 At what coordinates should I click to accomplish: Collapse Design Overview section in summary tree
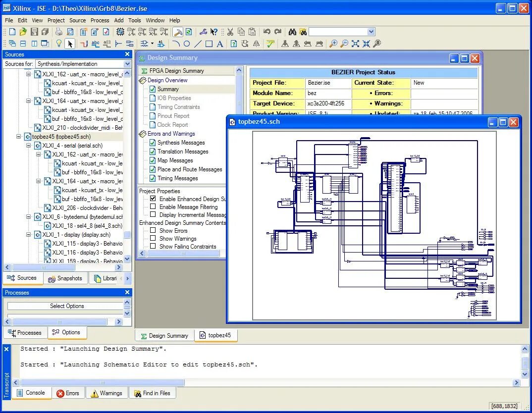click(x=143, y=80)
